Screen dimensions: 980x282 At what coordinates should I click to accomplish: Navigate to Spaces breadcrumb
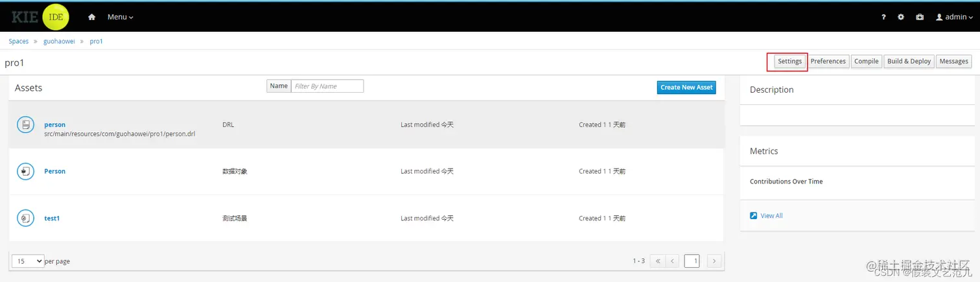(x=19, y=41)
